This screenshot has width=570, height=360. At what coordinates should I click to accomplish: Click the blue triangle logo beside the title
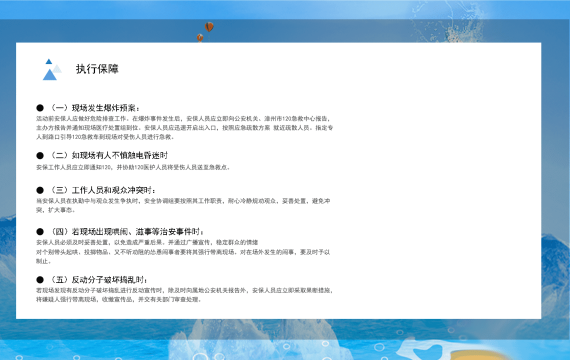click(52, 69)
